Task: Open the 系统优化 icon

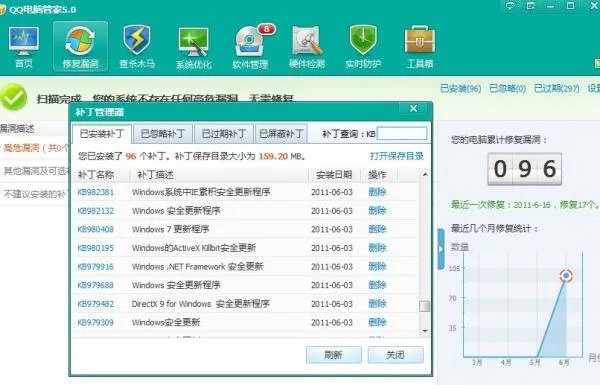Action: coord(193,47)
